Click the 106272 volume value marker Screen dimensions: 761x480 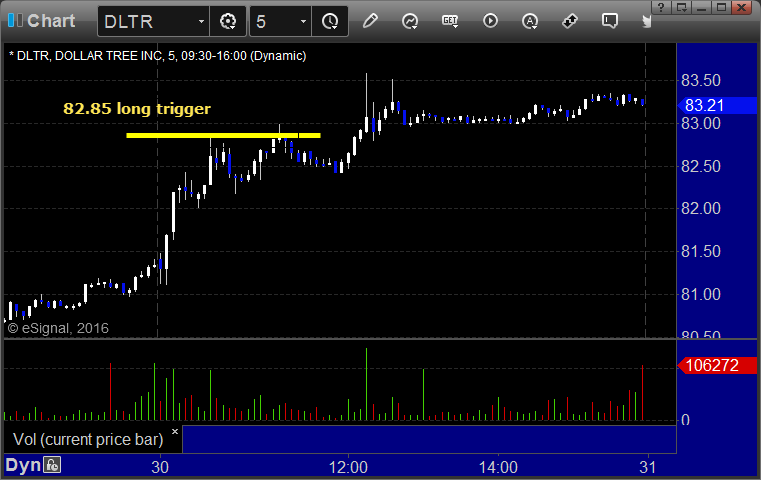click(x=716, y=365)
